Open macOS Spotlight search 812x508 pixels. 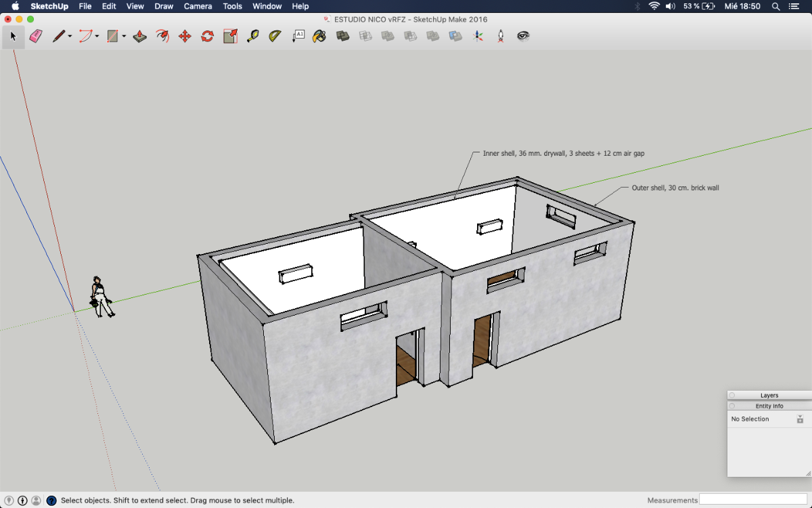coord(775,6)
